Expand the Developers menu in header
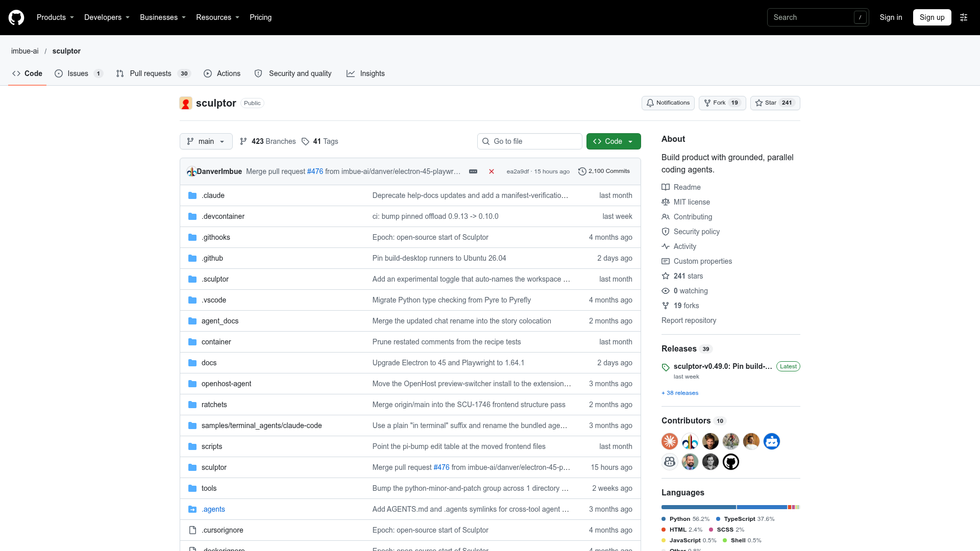This screenshot has height=551, width=980. [107, 17]
